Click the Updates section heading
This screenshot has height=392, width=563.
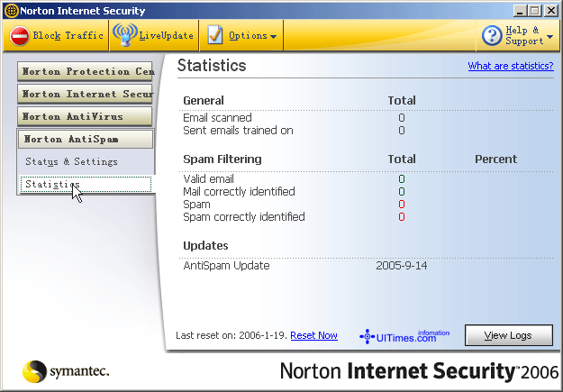click(205, 246)
